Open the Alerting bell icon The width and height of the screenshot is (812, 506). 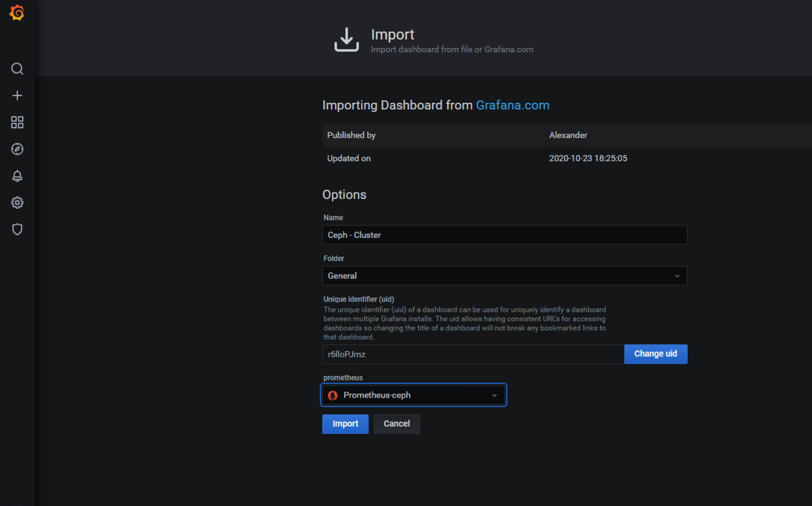pos(17,176)
